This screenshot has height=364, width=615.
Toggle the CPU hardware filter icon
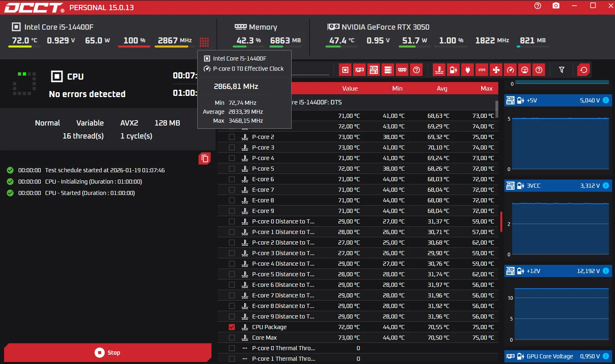345,70
